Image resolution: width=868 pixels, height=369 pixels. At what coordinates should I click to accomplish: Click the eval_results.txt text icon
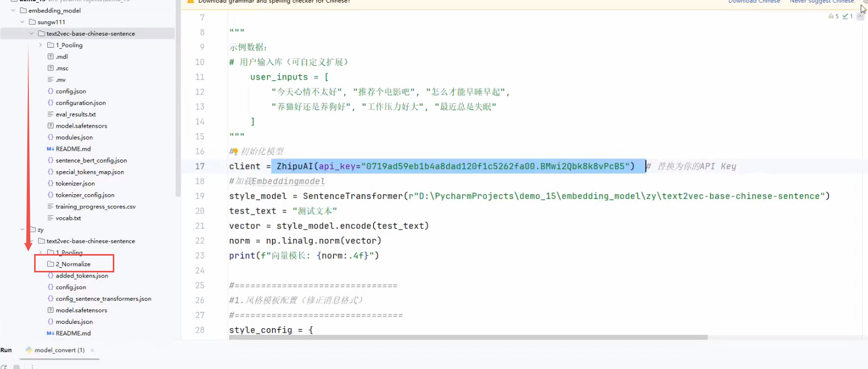click(50, 114)
